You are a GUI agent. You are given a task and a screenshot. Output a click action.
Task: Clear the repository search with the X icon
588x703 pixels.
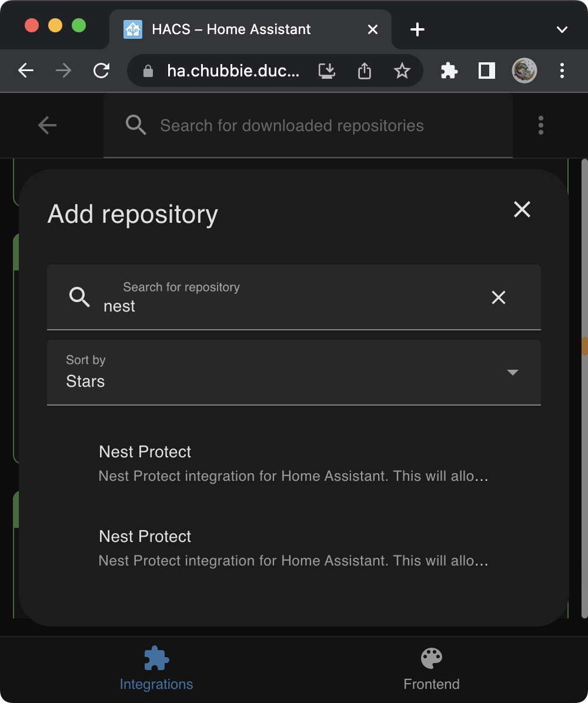click(x=499, y=297)
